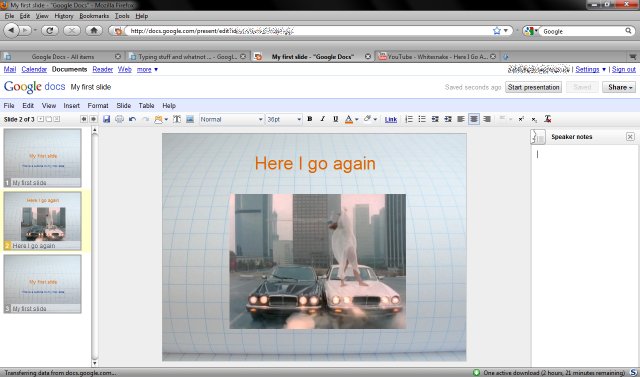640x377 pixels.
Task: Click the speaker notes panel icon
Action: pyautogui.click(x=538, y=137)
